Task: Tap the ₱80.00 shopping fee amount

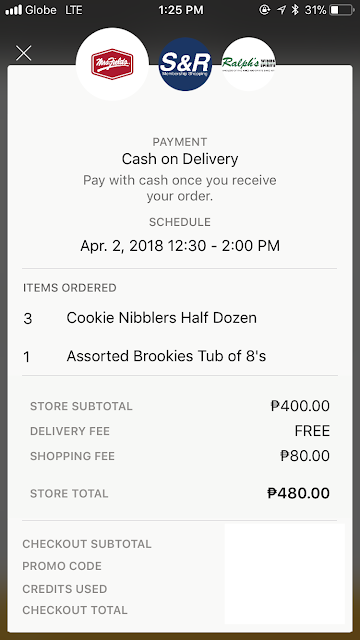Action: pos(305,456)
